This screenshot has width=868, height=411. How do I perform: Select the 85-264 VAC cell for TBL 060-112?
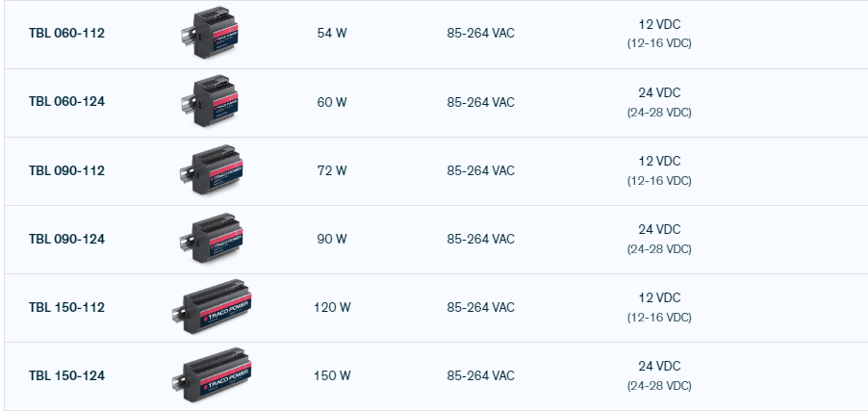click(x=480, y=34)
